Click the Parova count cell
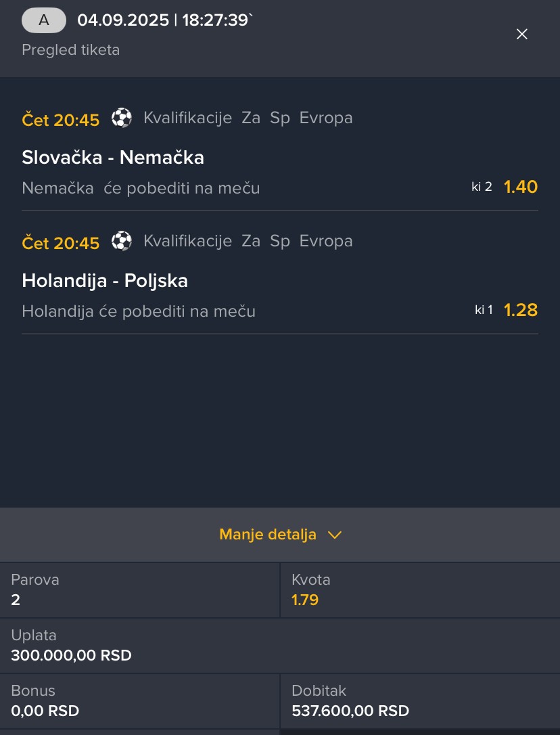The image size is (560, 735). (140, 590)
